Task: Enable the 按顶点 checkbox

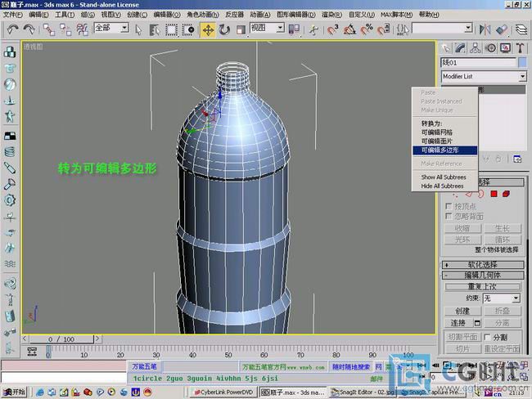Action: pos(449,206)
